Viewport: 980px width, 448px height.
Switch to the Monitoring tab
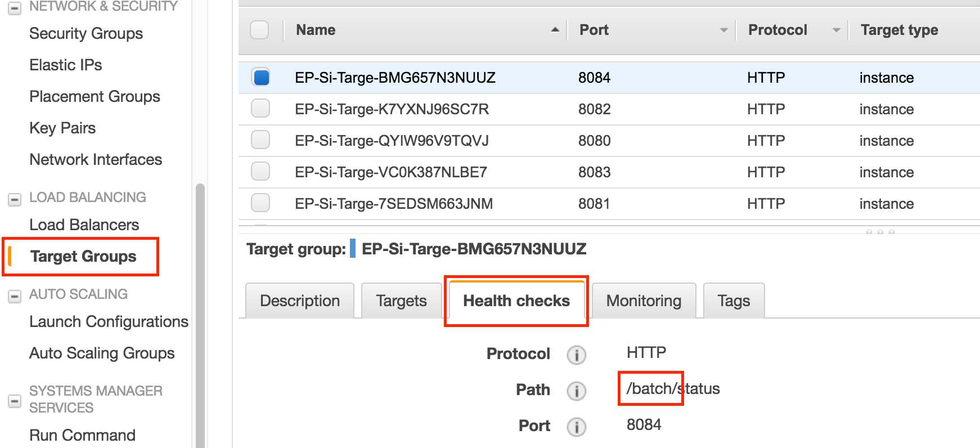[644, 301]
